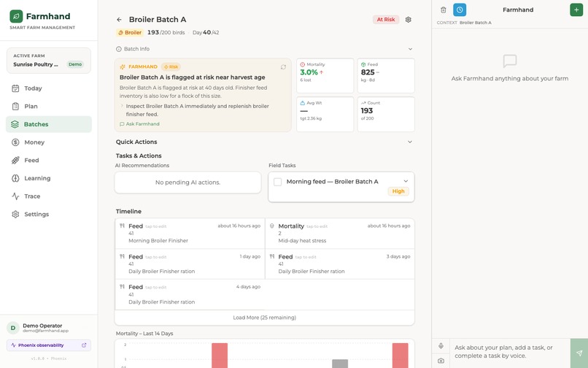Open chat history via blue clock icon

[x=460, y=9]
